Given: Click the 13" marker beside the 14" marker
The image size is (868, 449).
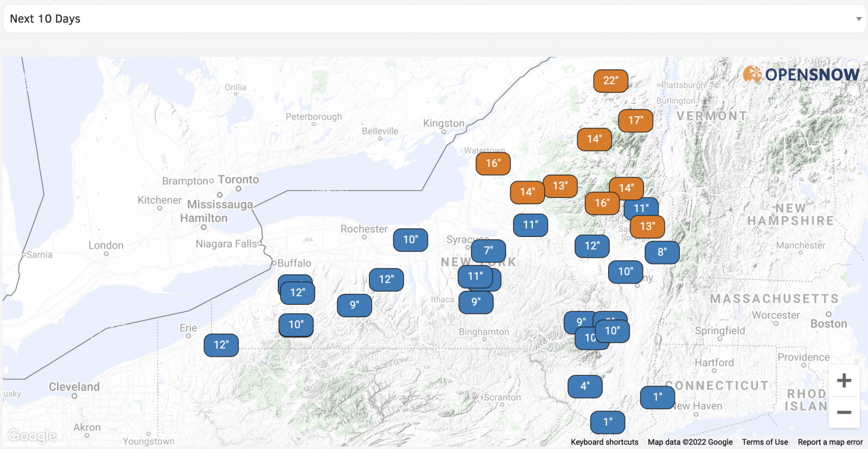Looking at the screenshot, I should click(x=560, y=186).
